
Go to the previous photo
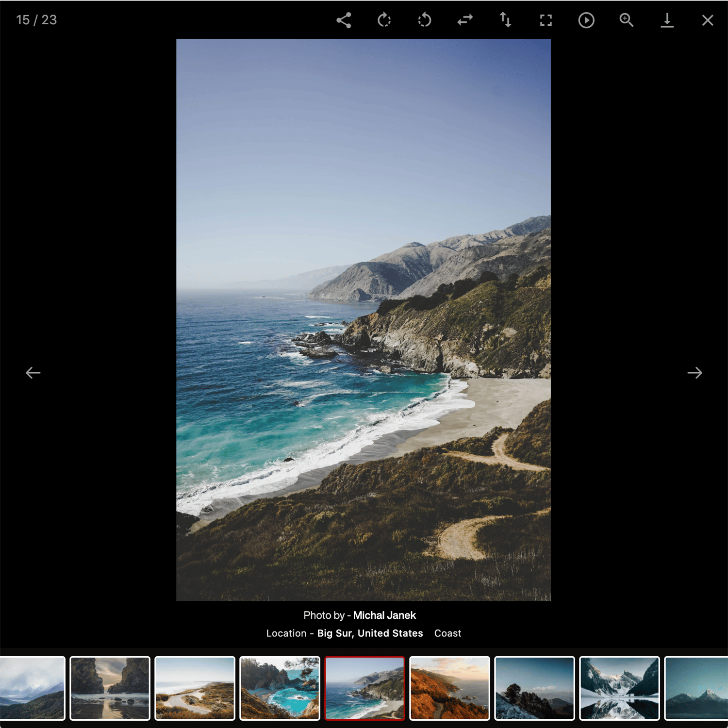click(x=33, y=373)
